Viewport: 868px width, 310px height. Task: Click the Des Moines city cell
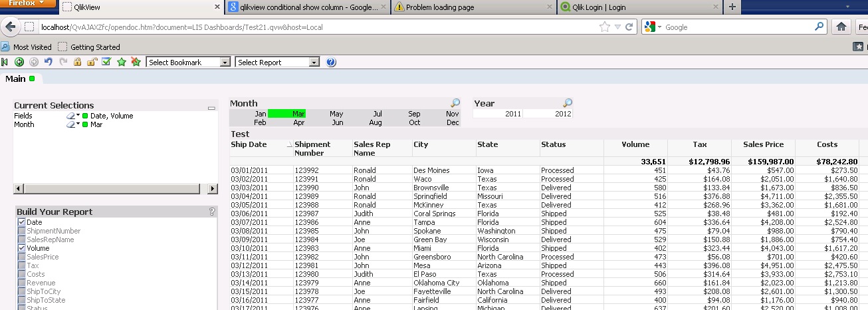(x=443, y=170)
